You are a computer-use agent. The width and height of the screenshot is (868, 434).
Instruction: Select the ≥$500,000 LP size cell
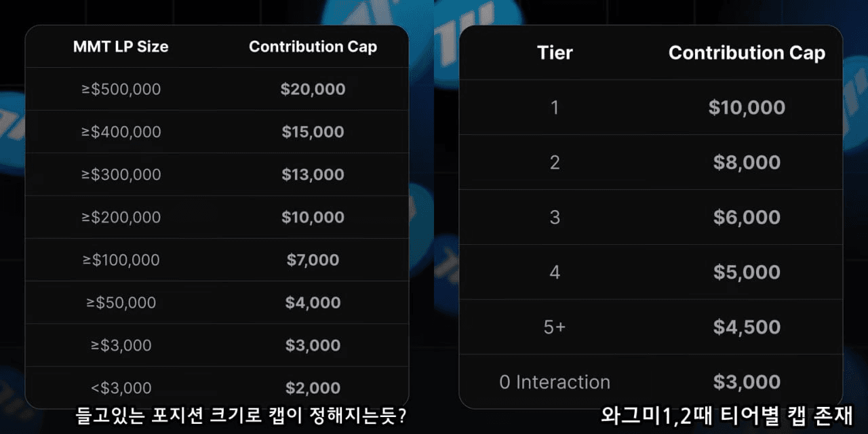pos(121,90)
